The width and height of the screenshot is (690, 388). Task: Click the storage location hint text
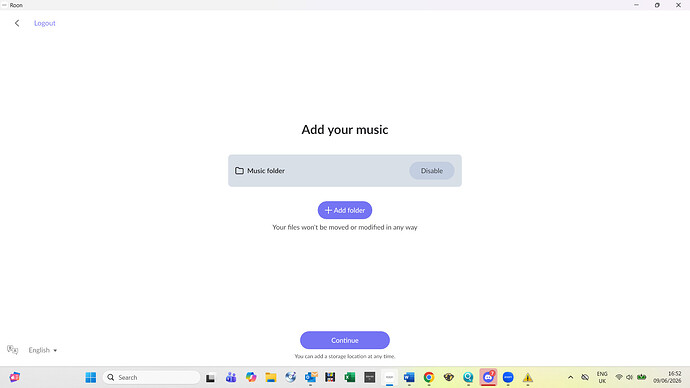point(345,356)
